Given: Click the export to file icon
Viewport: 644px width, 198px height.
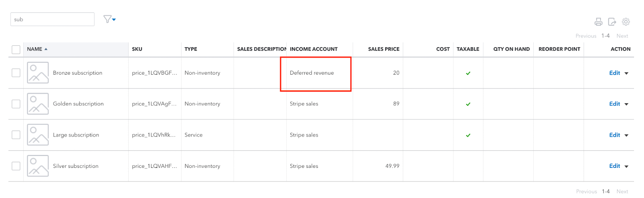Looking at the screenshot, I should coord(612,22).
